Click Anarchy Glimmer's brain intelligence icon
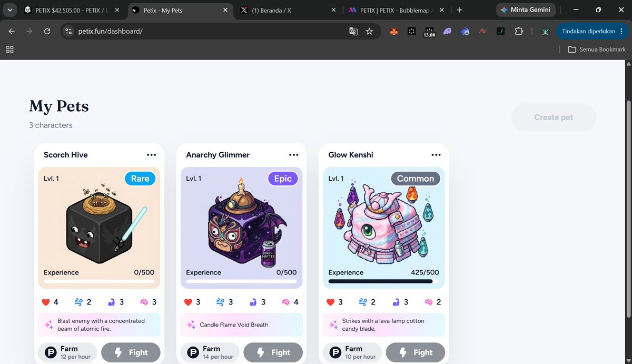 pyautogui.click(x=286, y=302)
